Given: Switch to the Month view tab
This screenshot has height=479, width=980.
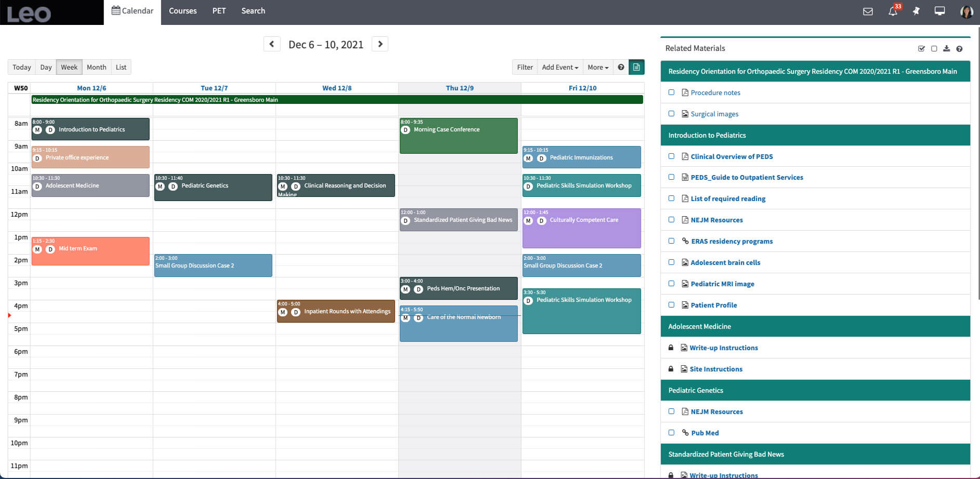Looking at the screenshot, I should point(96,67).
